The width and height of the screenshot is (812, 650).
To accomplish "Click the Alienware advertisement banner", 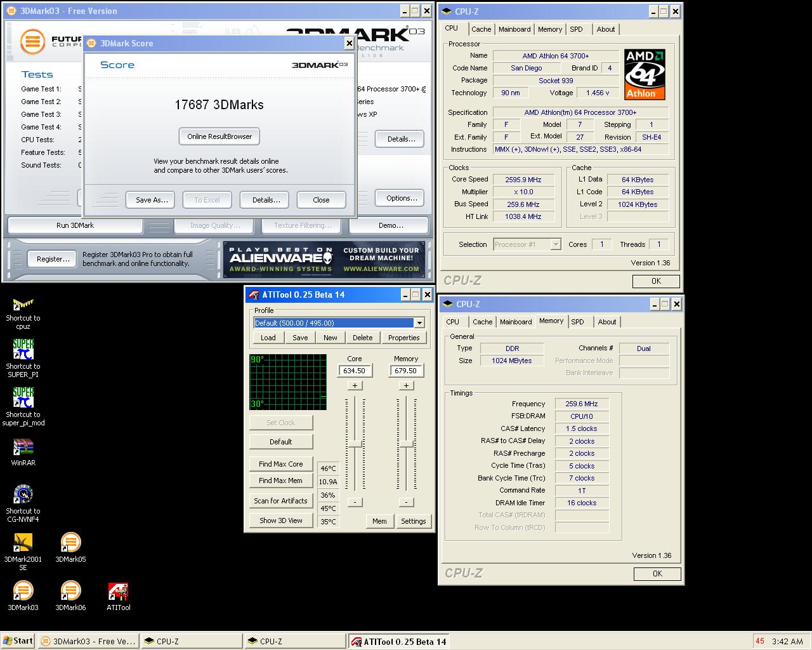I will click(x=324, y=259).
